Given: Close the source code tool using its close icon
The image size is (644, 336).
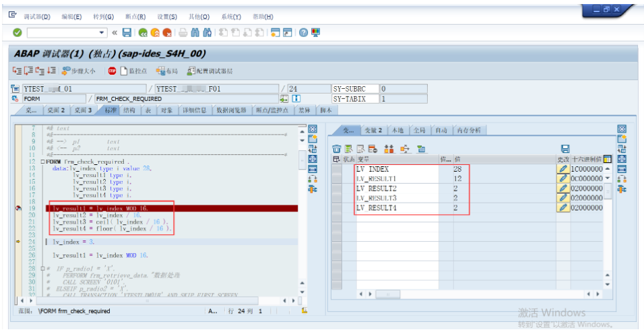Looking at the screenshot, I should 313,129.
